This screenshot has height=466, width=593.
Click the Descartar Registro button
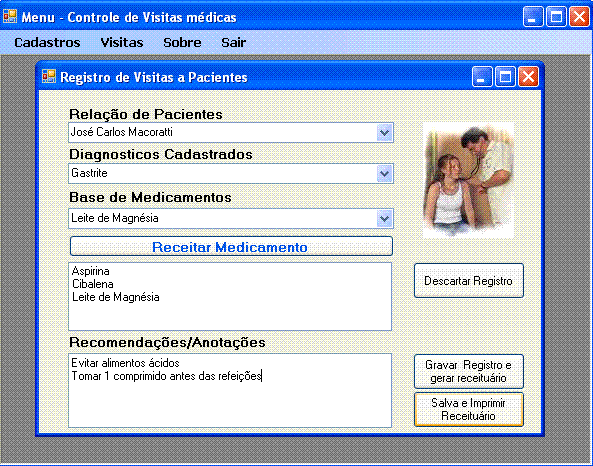469,281
